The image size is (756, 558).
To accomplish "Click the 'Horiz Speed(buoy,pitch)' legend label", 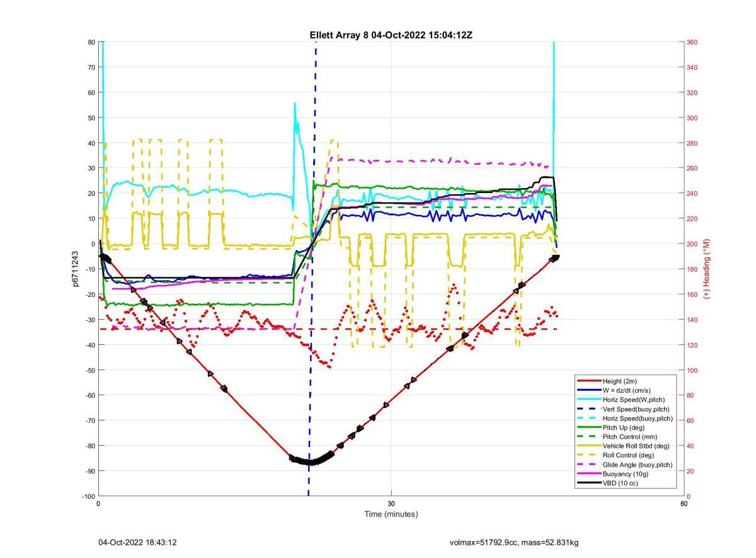I will point(638,418).
